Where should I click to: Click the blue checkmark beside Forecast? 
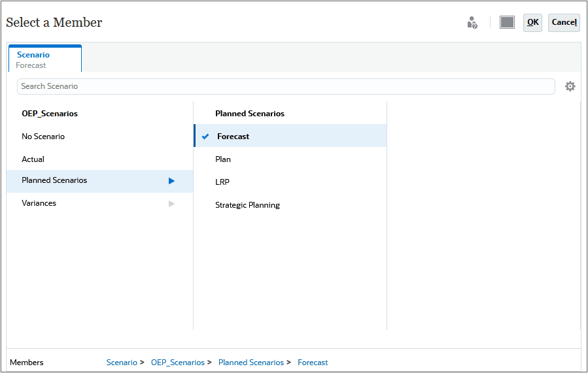click(205, 137)
